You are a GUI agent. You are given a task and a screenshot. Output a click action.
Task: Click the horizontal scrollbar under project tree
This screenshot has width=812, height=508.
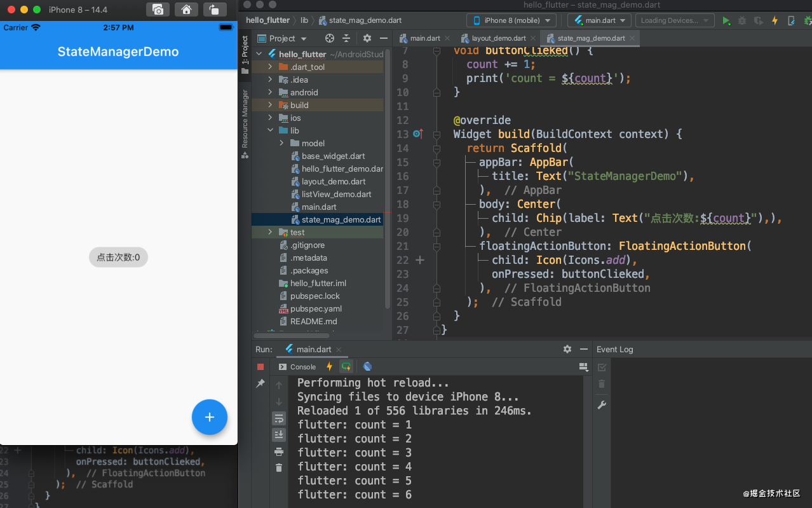coord(291,335)
